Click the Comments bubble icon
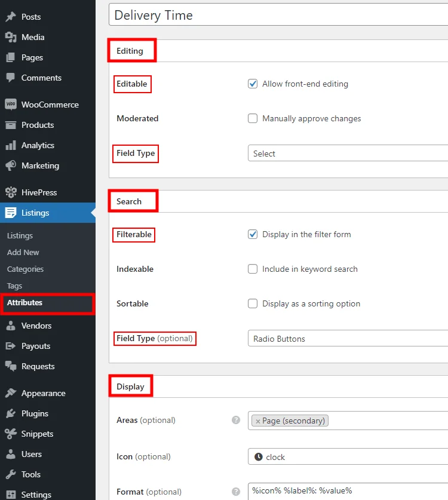 (x=11, y=78)
